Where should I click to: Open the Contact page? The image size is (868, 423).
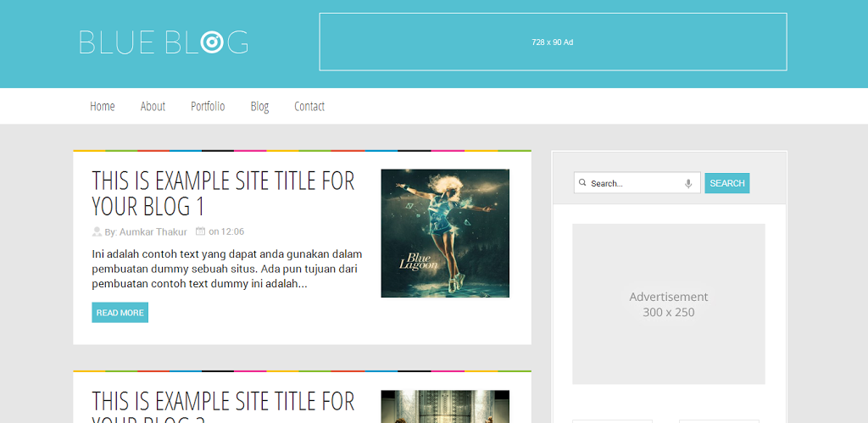coord(309,106)
